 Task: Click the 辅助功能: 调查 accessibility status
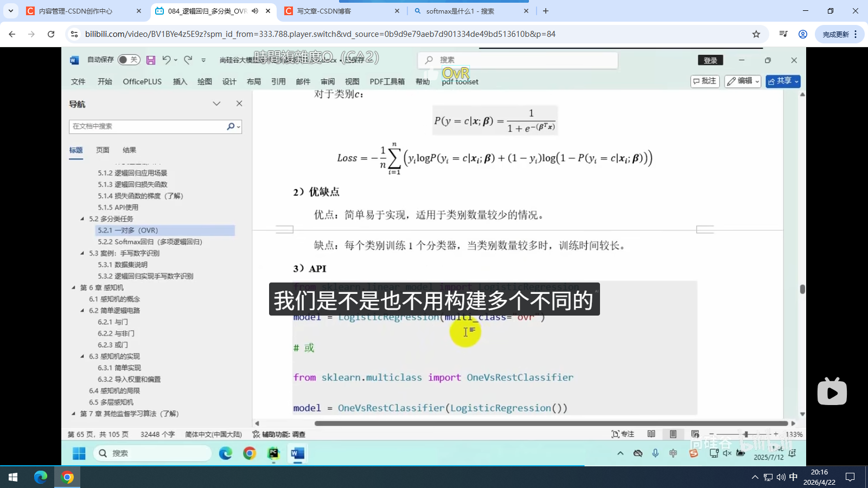point(279,434)
